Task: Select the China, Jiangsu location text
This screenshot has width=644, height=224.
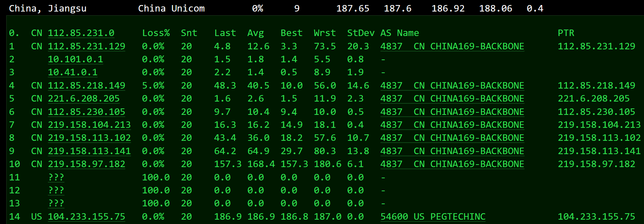Action: tap(48, 9)
